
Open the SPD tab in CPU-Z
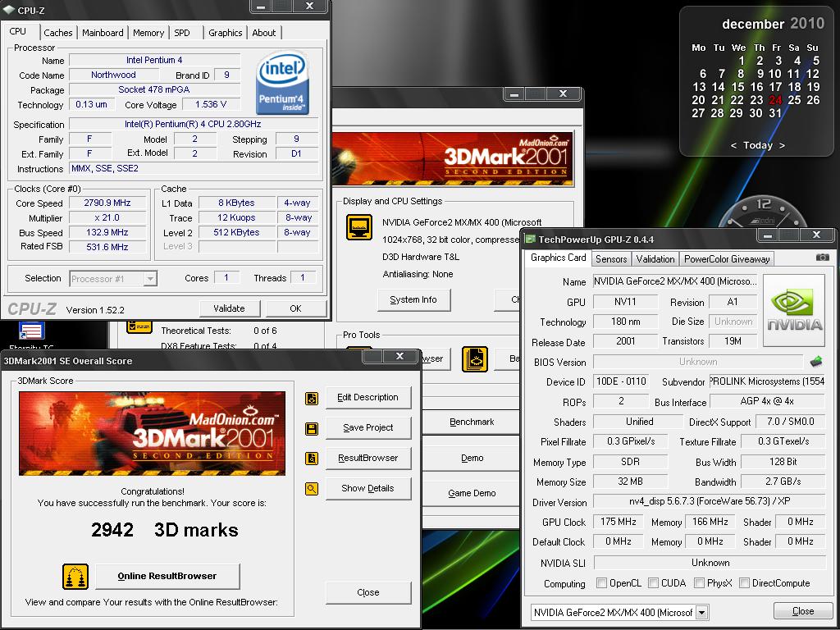point(182,33)
